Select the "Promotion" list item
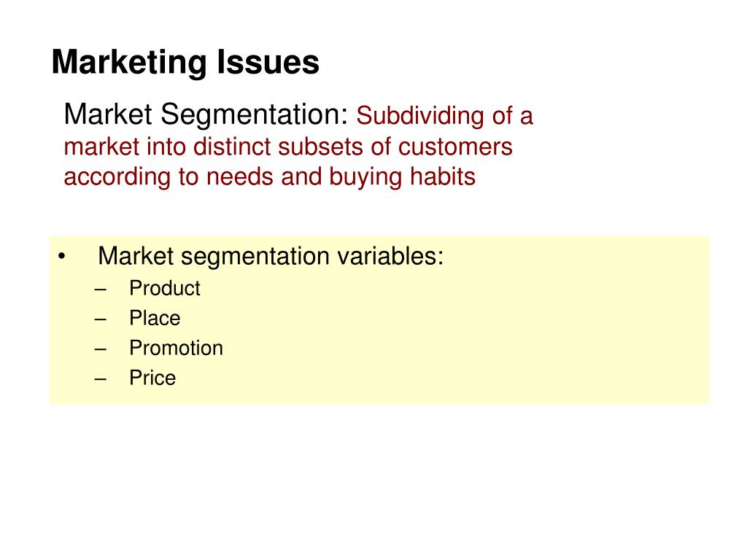 [x=177, y=348]
